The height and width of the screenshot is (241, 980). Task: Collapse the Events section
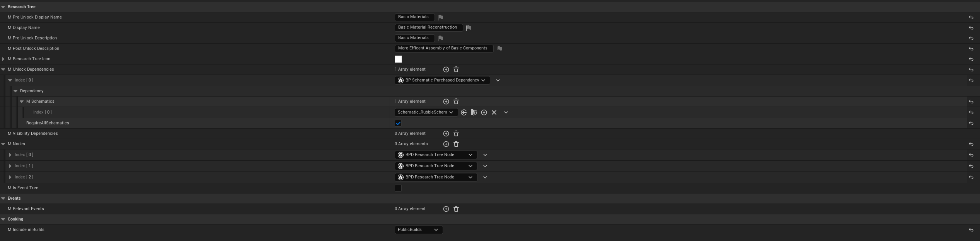(3, 199)
